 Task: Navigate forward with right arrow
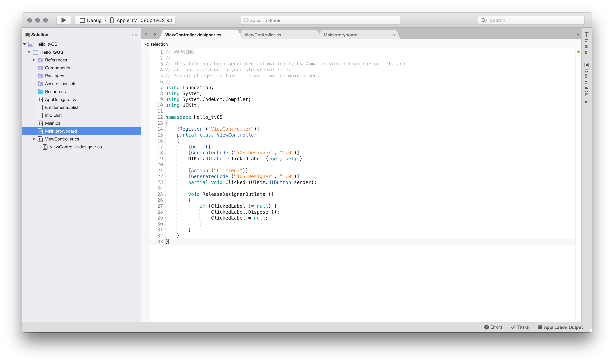click(155, 35)
